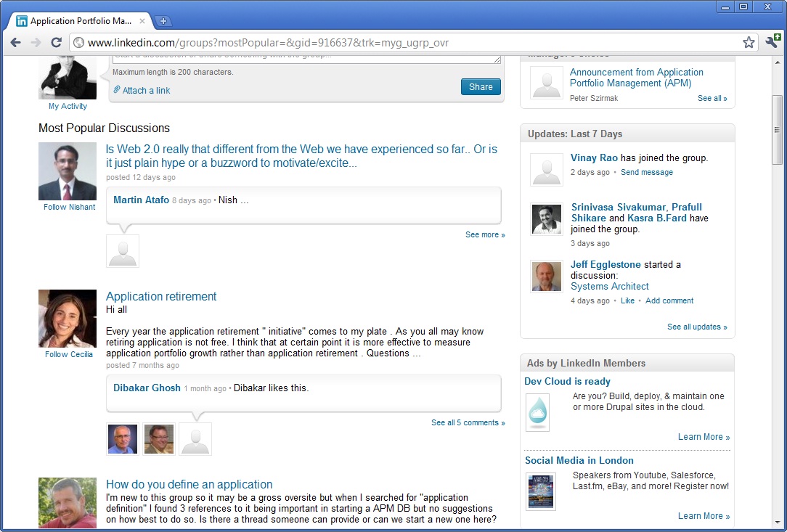787x532 pixels.
Task: Click the browser forward arrow
Action: coord(36,43)
